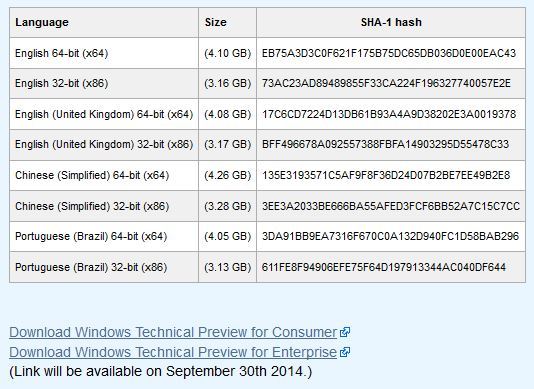534x389 pixels.
Task: Click the SHA-1 hash column header
Action: (391, 22)
